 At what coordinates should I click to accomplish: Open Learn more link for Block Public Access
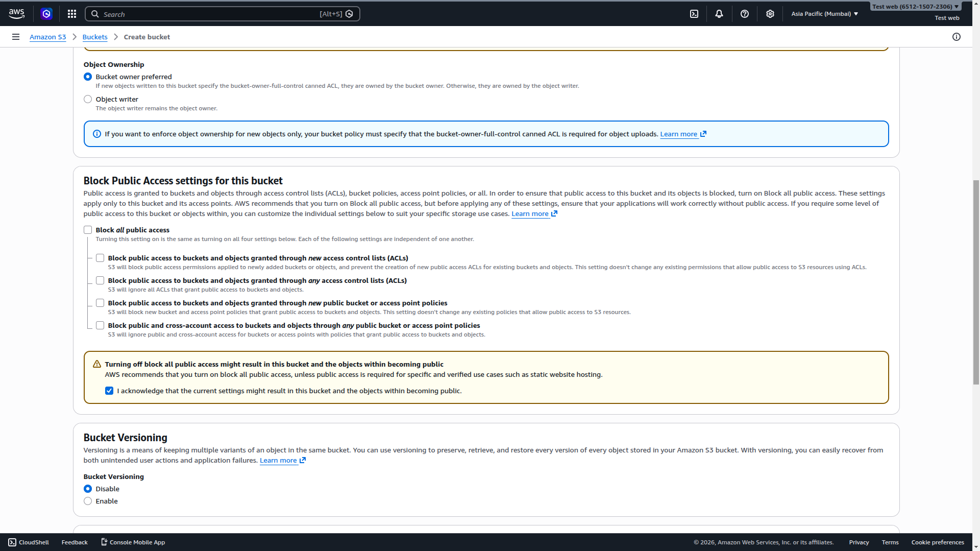[x=530, y=213]
